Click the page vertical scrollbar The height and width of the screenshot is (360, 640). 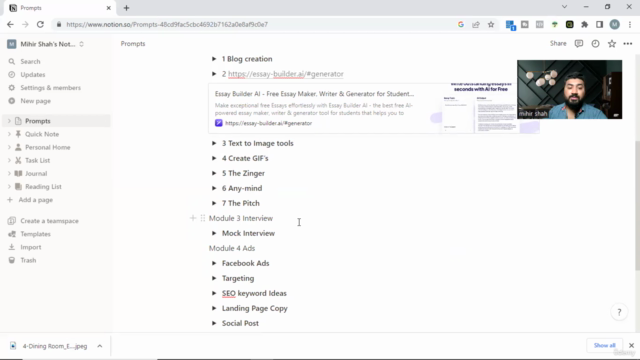tap(637, 205)
